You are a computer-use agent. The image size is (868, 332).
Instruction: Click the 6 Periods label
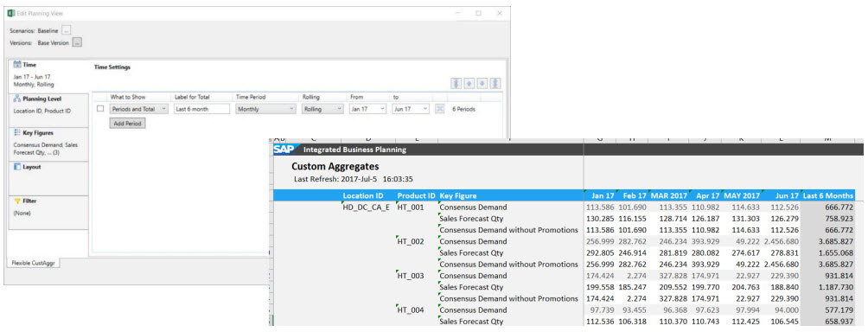pyautogui.click(x=463, y=109)
